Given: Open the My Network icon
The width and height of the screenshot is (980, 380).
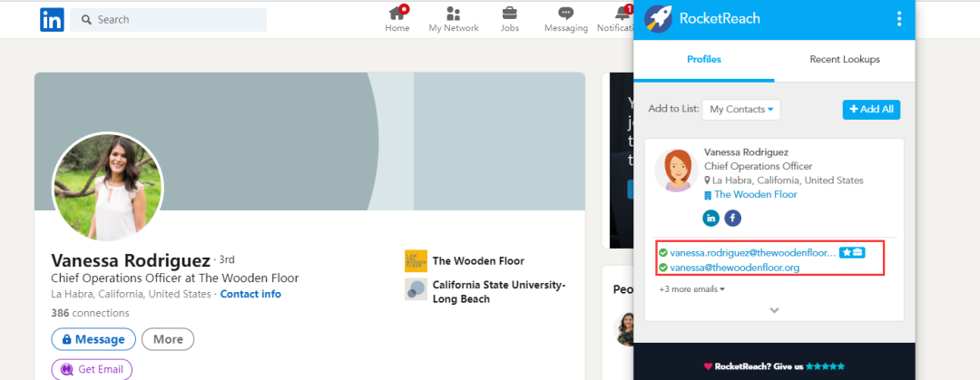Looking at the screenshot, I should point(454,14).
